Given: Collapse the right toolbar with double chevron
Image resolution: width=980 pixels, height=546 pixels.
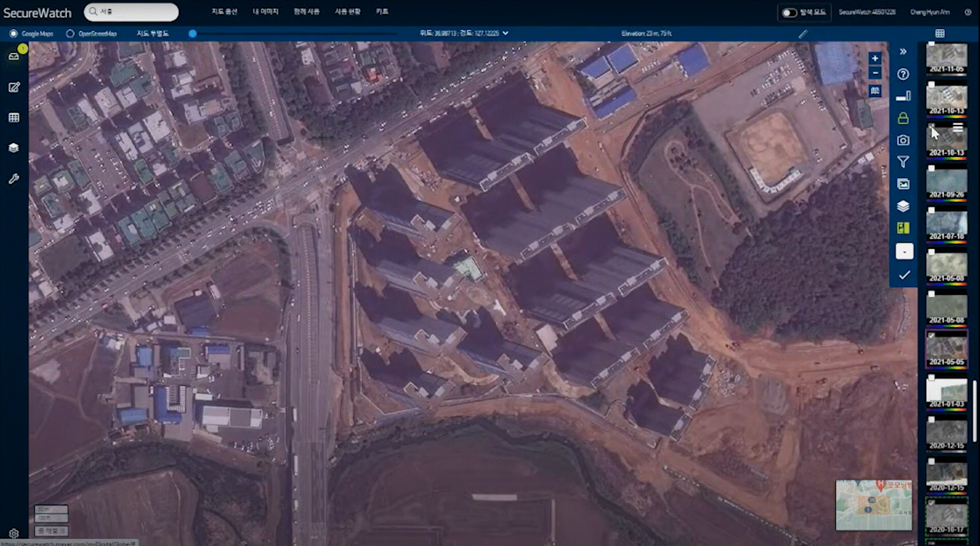Looking at the screenshot, I should point(903,52).
